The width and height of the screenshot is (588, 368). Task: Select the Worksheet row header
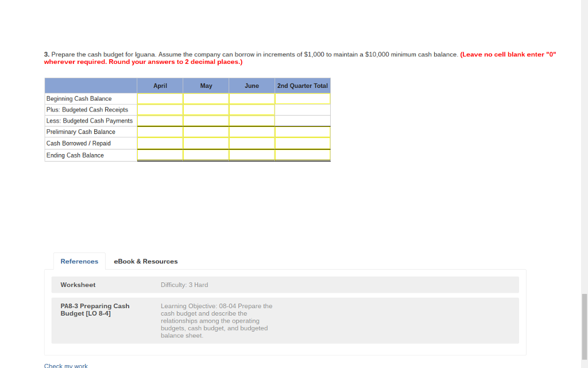click(78, 285)
